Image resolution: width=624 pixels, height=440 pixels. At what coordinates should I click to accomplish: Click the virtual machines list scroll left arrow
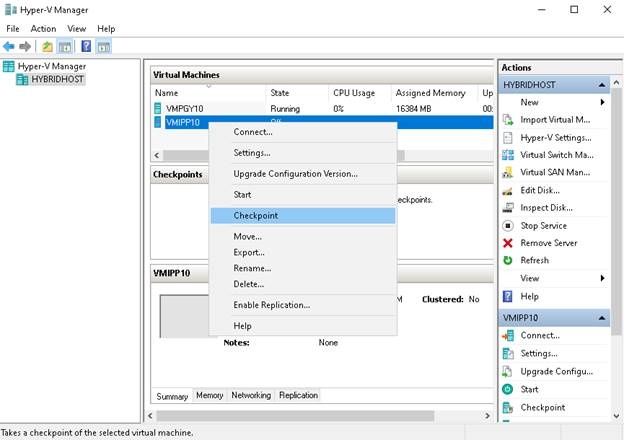point(157,156)
